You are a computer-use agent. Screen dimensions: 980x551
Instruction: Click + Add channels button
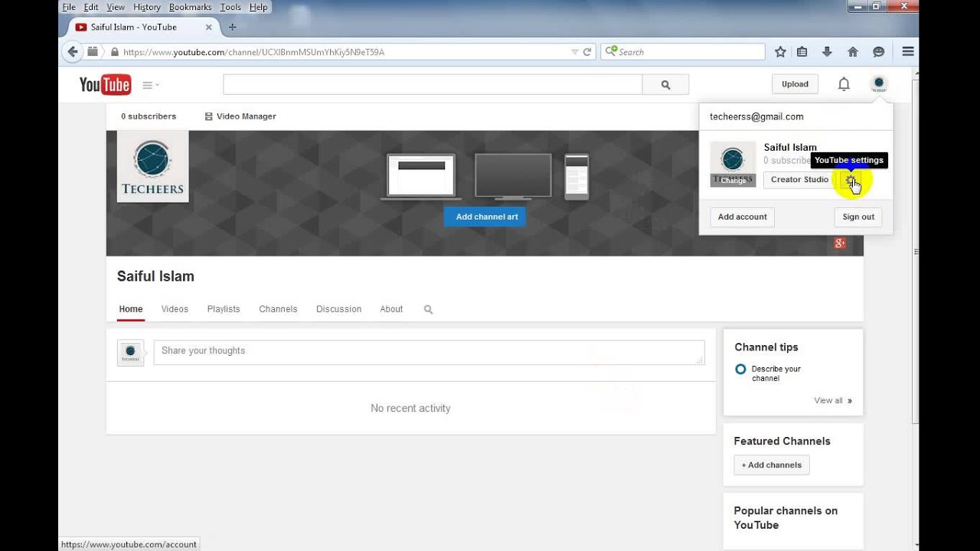(x=772, y=465)
